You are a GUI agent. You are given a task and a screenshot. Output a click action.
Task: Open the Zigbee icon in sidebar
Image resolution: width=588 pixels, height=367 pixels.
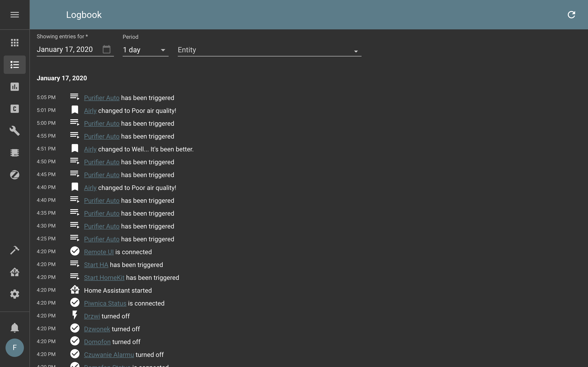[14, 175]
